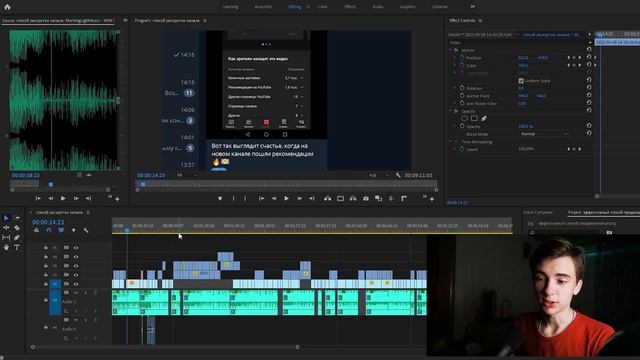Screen dimensions: 640x360
Task: Open the Project panel tab
Action: 604,212
